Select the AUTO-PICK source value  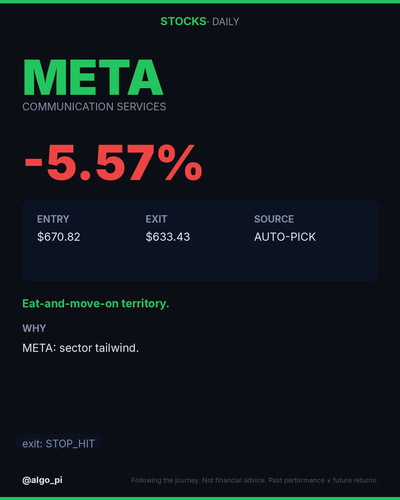[x=285, y=237]
